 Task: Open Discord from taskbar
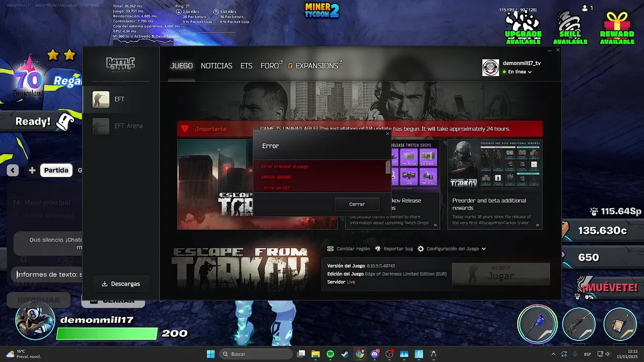[x=374, y=354]
